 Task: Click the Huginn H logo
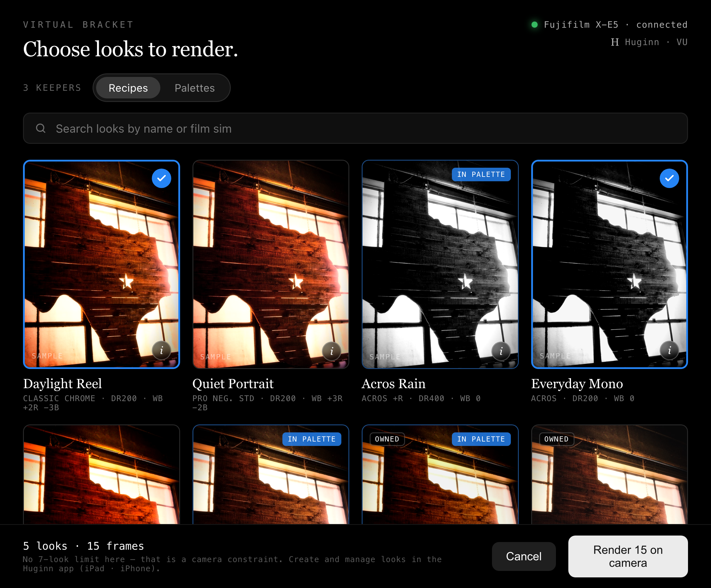(x=615, y=42)
